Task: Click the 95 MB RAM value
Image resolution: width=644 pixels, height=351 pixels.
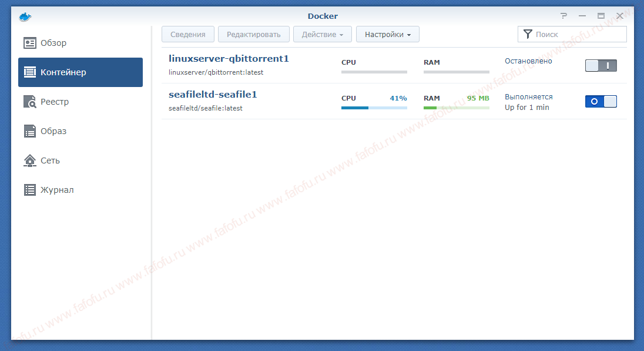Action: [478, 98]
